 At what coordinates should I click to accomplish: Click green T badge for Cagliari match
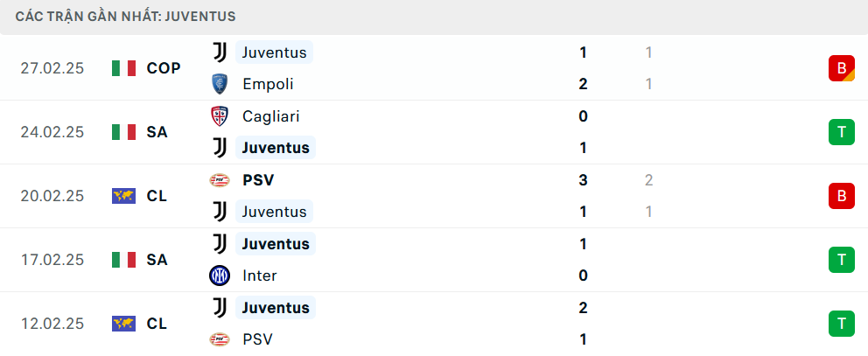click(x=841, y=132)
